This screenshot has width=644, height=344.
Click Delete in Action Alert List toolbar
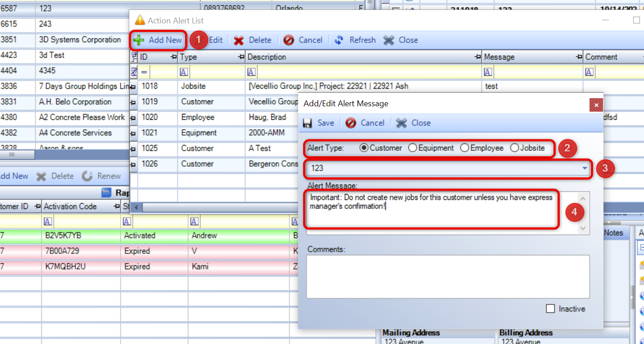pyautogui.click(x=253, y=40)
